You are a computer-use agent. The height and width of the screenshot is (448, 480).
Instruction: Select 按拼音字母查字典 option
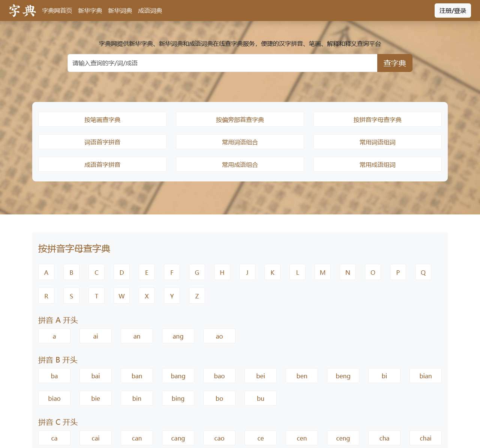point(377,120)
